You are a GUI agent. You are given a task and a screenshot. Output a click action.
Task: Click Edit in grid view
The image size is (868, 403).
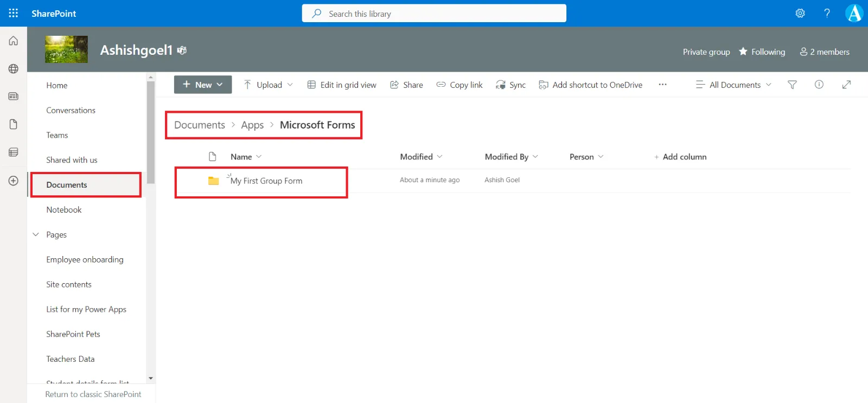pos(342,85)
